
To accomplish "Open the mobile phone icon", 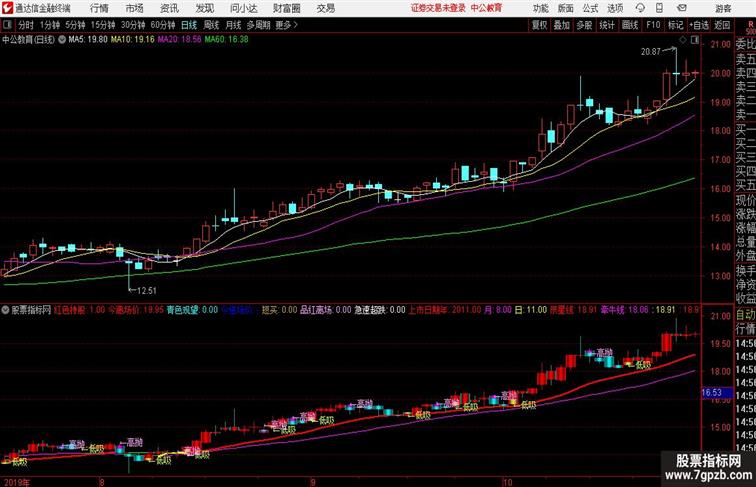I will (x=660, y=8).
